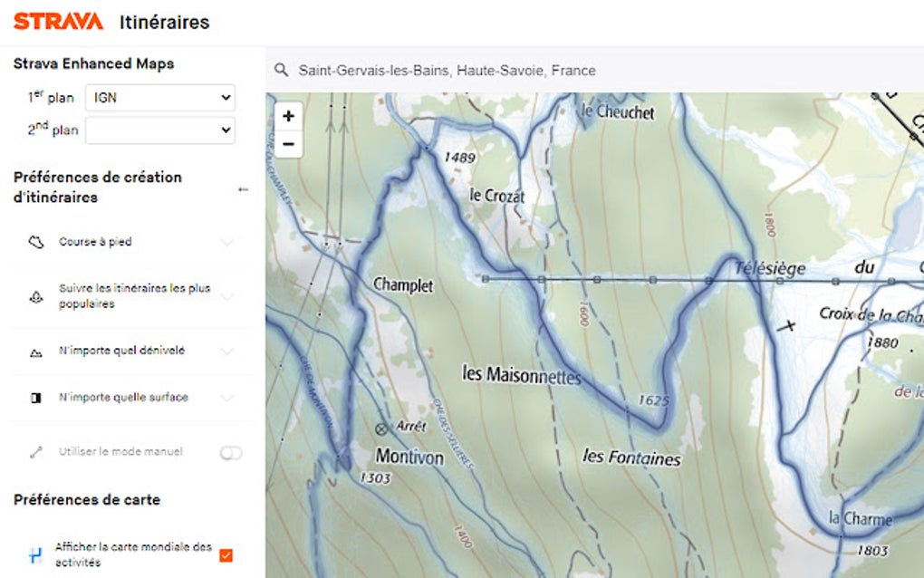This screenshot has height=578, width=924.
Task: Click the Strava logo
Action: tap(56, 21)
